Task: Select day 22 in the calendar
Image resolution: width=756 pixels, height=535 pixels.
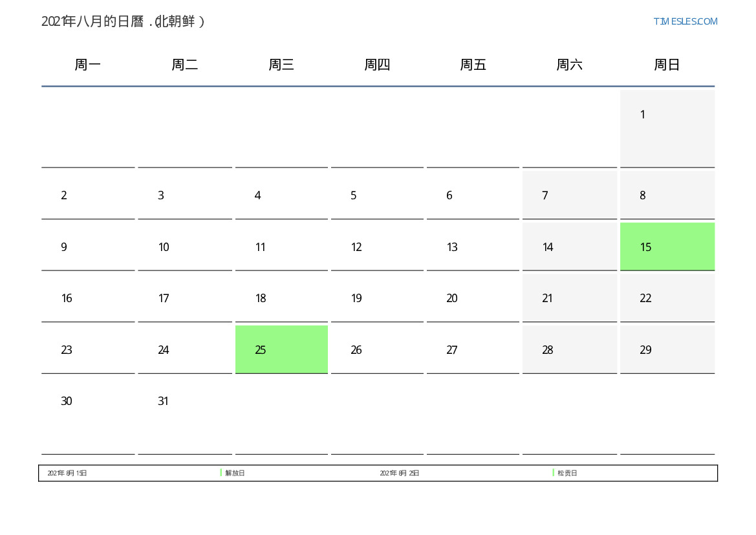Action: pos(667,298)
